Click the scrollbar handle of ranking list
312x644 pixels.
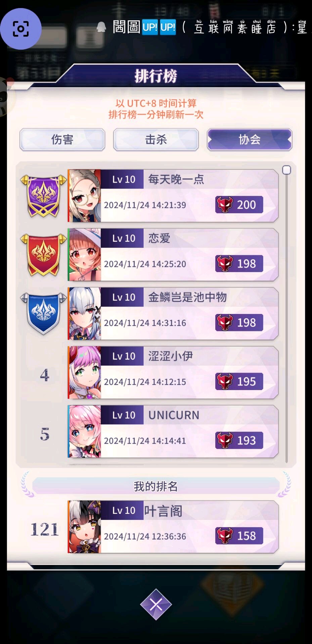click(286, 170)
